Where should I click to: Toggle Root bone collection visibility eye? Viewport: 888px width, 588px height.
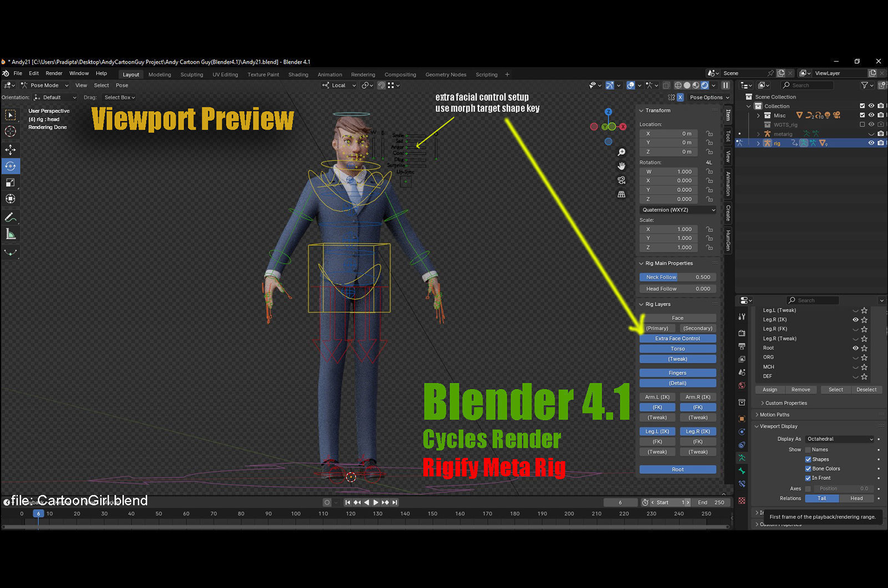click(855, 348)
